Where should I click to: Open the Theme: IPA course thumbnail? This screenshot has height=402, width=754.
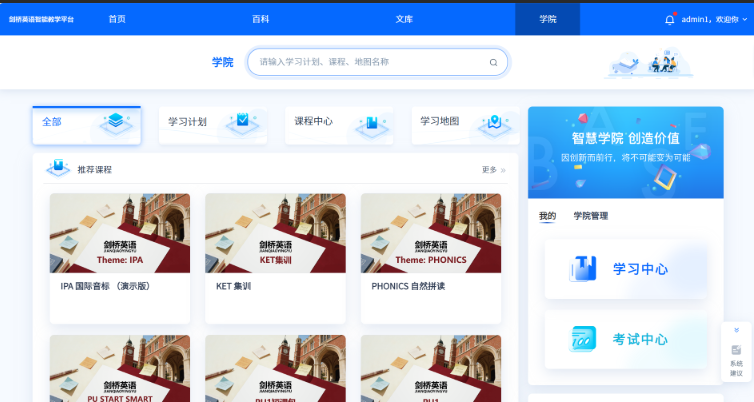click(120, 233)
